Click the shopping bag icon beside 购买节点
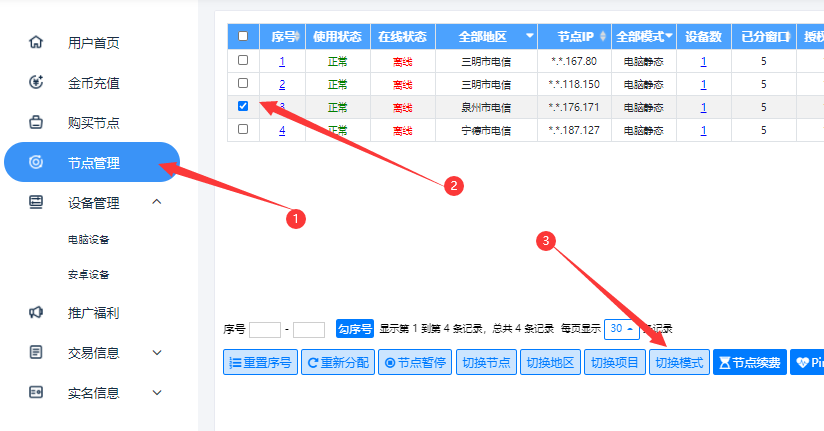 point(36,122)
